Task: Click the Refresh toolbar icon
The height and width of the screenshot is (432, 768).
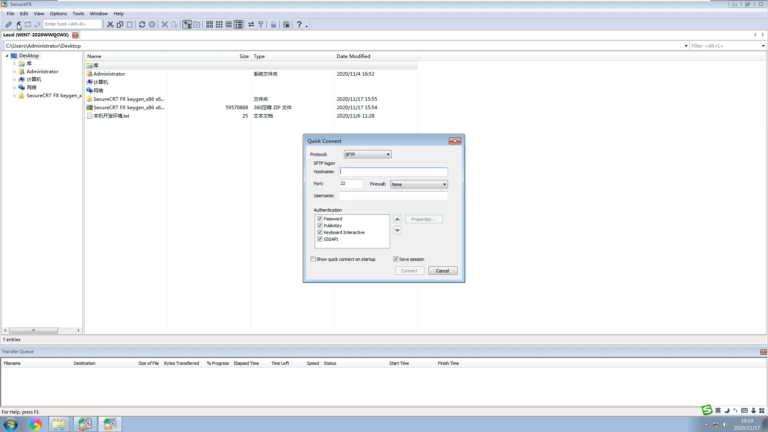Action: (x=142, y=24)
